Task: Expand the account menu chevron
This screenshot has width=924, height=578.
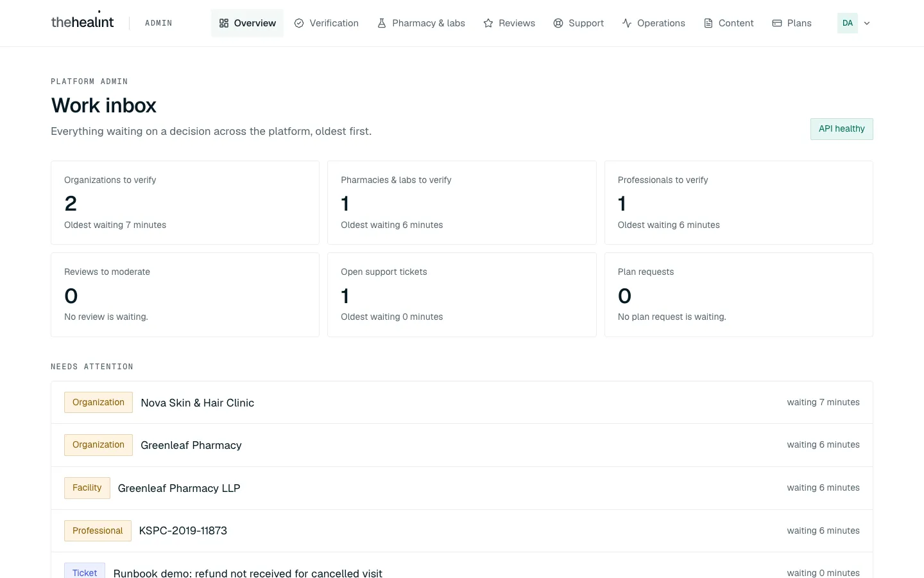Action: (867, 23)
